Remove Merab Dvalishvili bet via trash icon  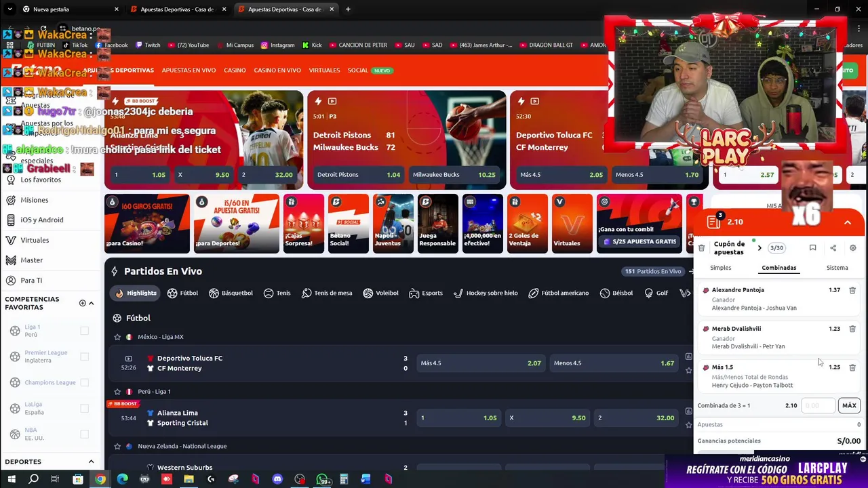point(852,329)
